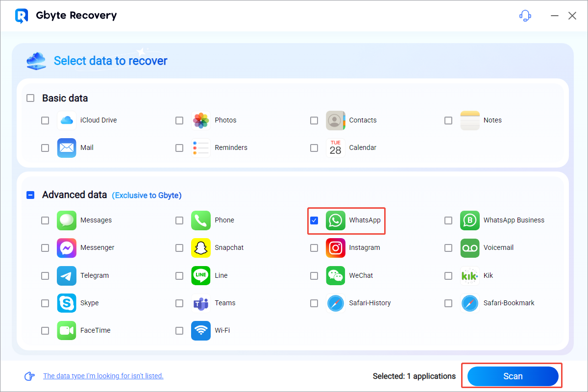Image resolution: width=588 pixels, height=392 pixels.
Task: Check the Wi-Fi checkbox
Action: (x=179, y=331)
